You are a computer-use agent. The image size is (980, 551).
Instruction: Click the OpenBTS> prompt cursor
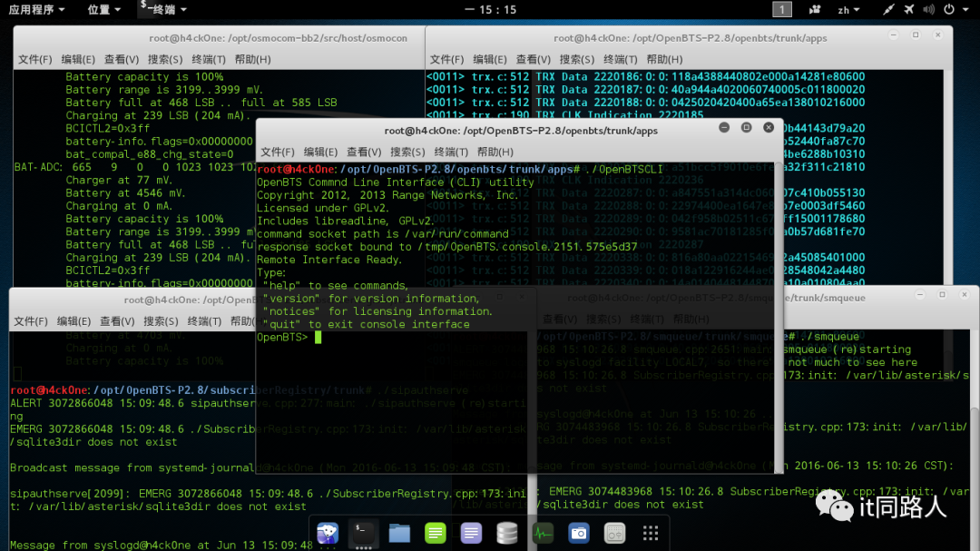(318, 338)
